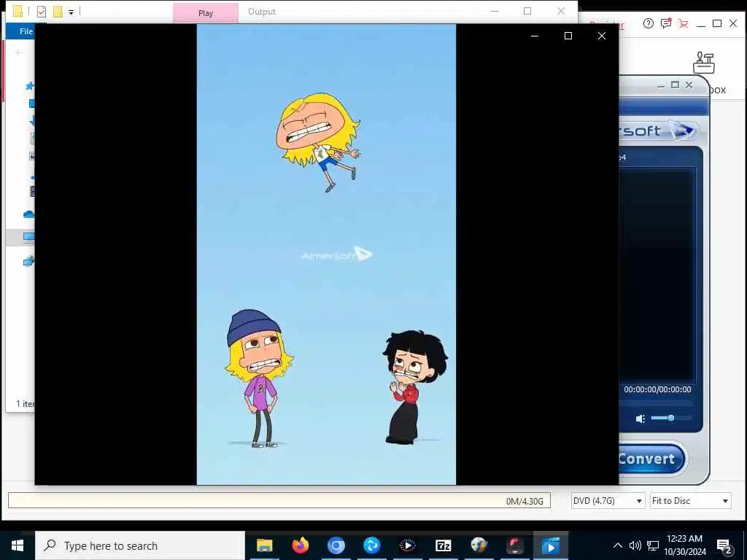Viewport: 747px width, 560px height.
Task: Open Network item in Explorer sidebar
Action: coord(28,261)
